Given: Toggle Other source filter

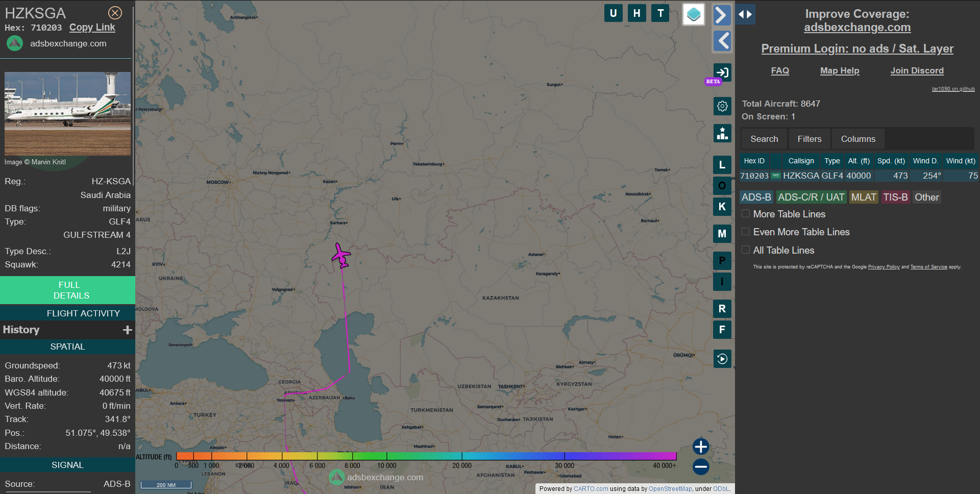Looking at the screenshot, I should pos(926,197).
